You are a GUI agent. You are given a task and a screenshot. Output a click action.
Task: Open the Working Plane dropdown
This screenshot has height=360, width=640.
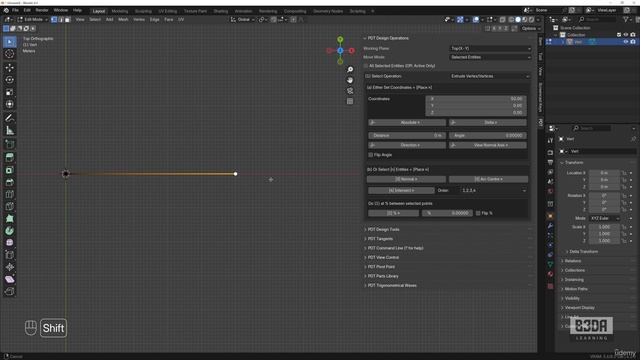pyautogui.click(x=490, y=48)
